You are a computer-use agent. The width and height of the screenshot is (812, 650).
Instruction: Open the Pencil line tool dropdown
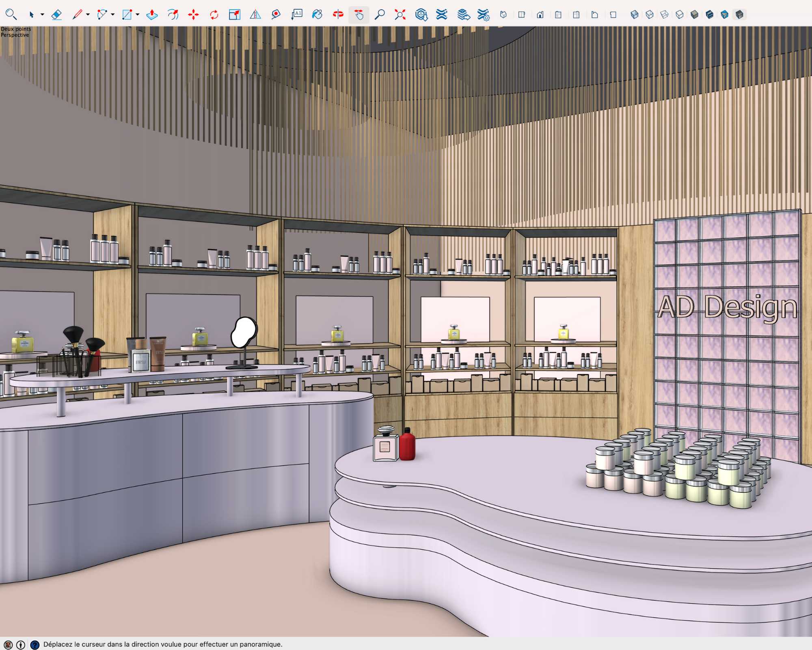(88, 15)
